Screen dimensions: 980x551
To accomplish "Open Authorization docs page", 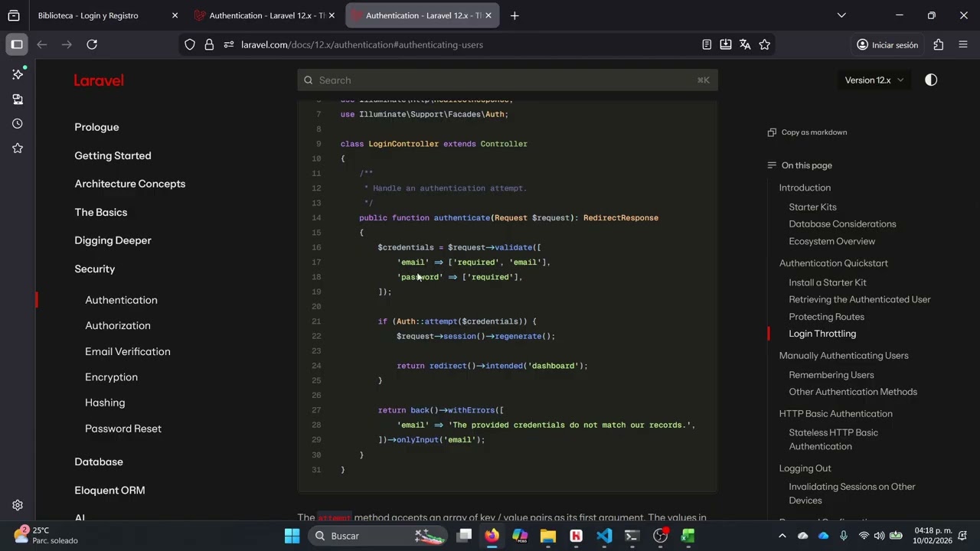I will [x=118, y=325].
